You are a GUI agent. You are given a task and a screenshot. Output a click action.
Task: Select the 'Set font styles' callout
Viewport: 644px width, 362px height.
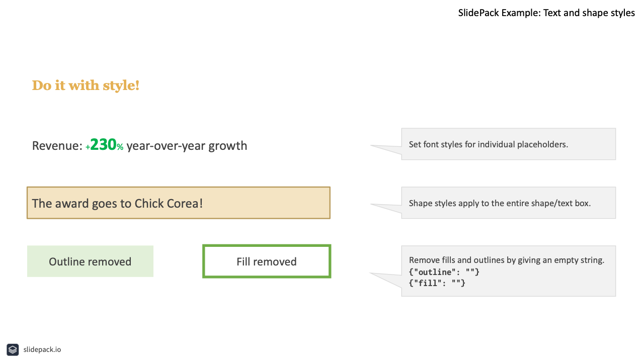[508, 144]
